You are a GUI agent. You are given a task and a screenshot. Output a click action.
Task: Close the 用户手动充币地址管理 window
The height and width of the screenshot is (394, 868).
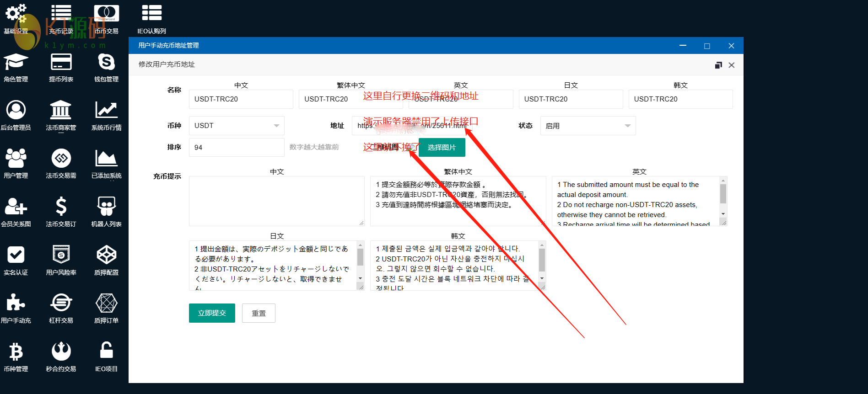[x=731, y=46]
